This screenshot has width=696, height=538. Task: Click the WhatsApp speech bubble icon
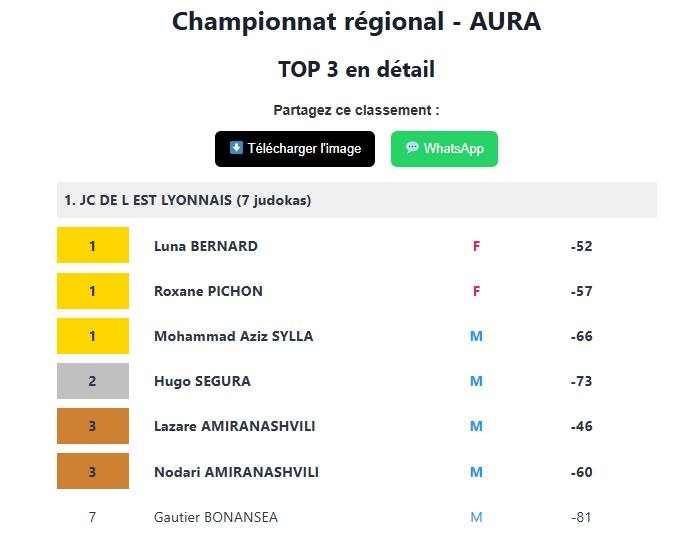(412, 148)
